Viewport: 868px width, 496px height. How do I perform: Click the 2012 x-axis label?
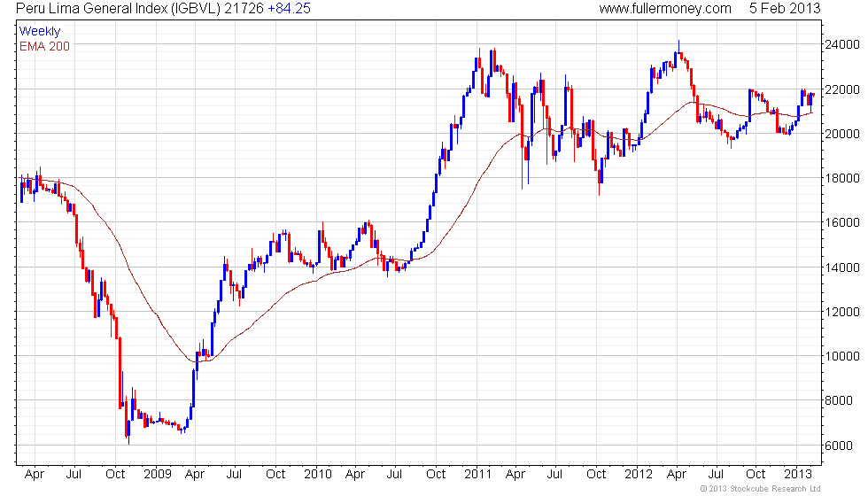639,475
